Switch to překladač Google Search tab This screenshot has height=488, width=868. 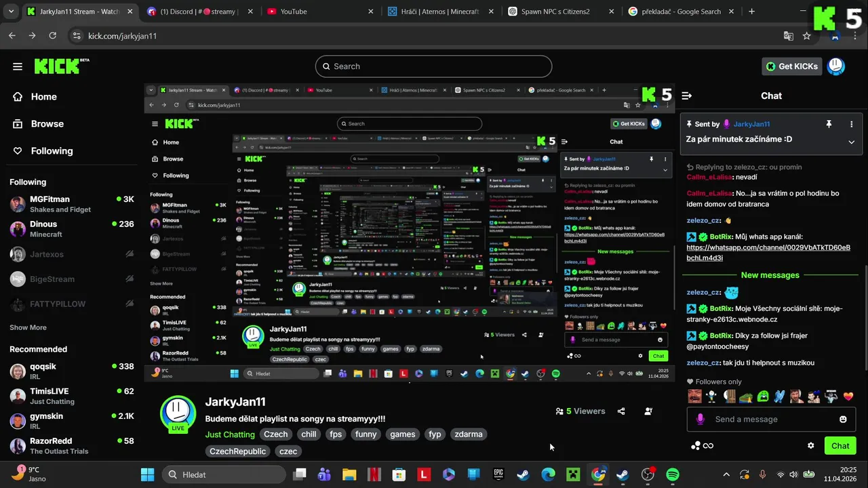(x=680, y=12)
